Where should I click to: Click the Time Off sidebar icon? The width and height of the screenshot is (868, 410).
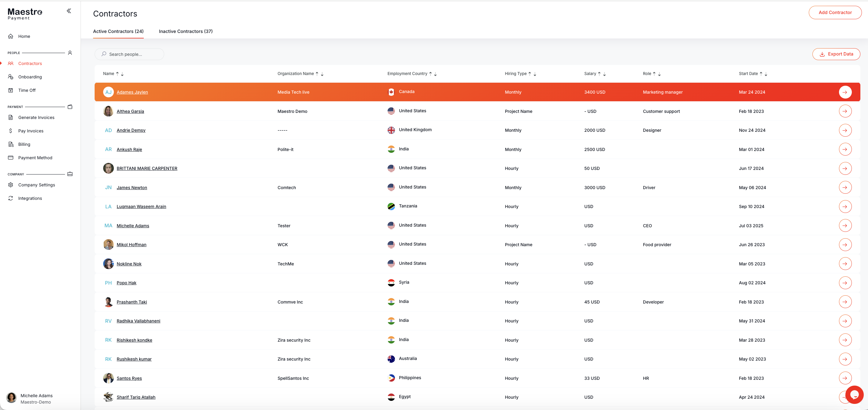(x=11, y=90)
